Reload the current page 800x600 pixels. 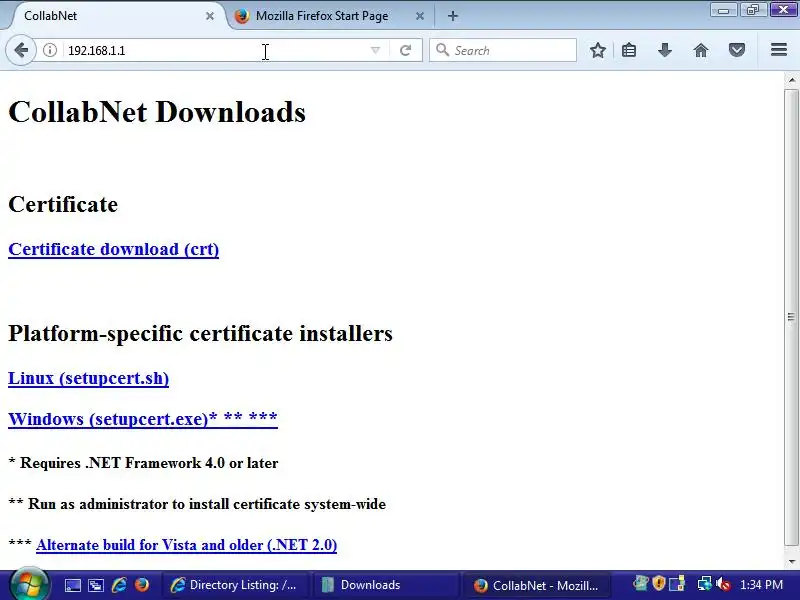[x=406, y=50]
